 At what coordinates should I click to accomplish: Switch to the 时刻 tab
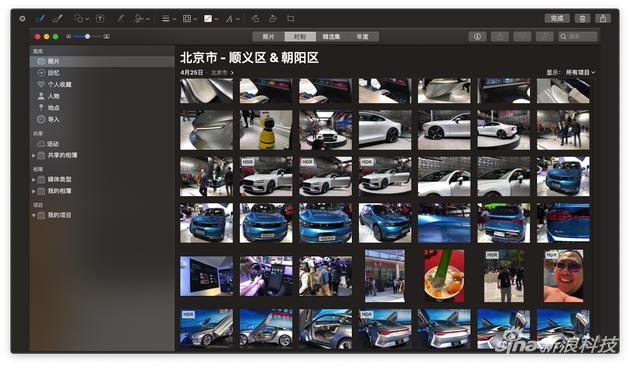pyautogui.click(x=300, y=37)
